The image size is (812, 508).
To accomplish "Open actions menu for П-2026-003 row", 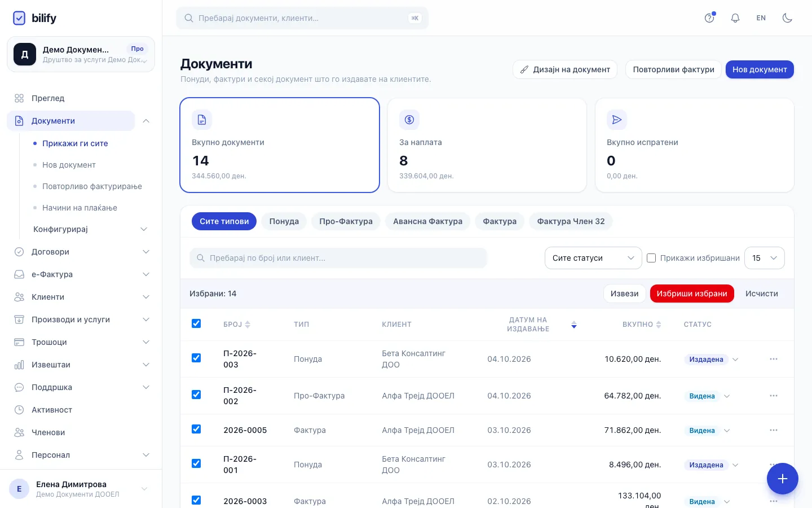I will tap(774, 359).
